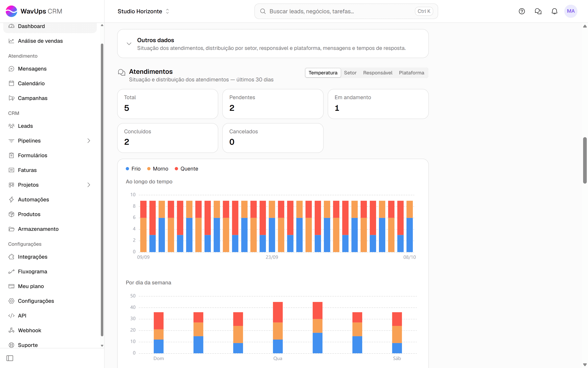Click the API code icon
Image resolution: width=588 pixels, height=368 pixels.
click(x=11, y=316)
